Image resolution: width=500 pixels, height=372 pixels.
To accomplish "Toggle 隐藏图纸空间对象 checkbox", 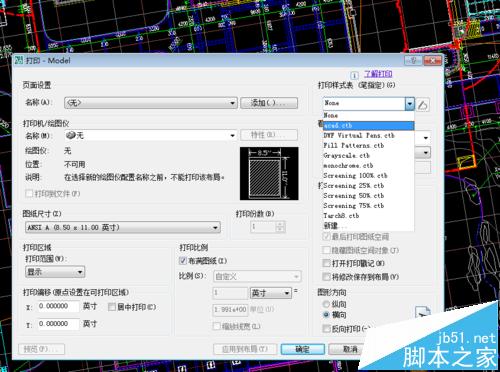I will click(326, 250).
